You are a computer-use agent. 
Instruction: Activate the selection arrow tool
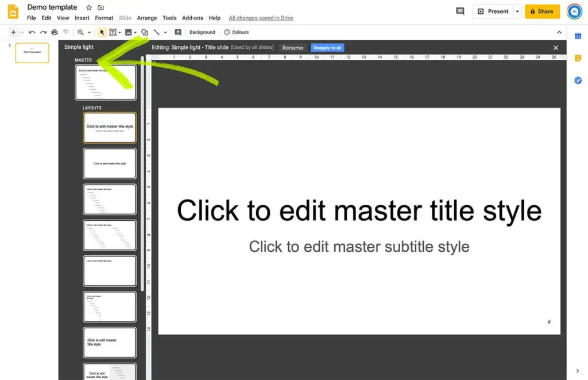pyautogui.click(x=102, y=32)
